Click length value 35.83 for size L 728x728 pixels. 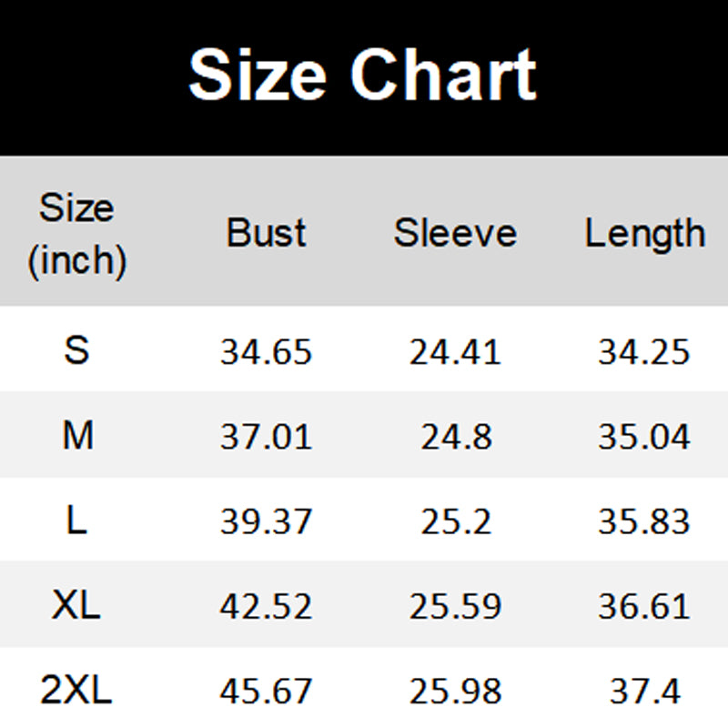[644, 522]
